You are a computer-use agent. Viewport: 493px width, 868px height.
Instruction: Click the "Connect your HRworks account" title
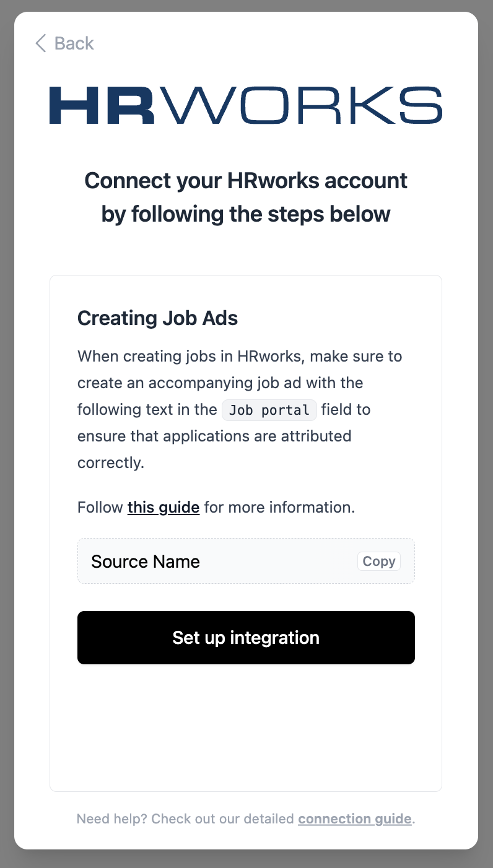246,181
